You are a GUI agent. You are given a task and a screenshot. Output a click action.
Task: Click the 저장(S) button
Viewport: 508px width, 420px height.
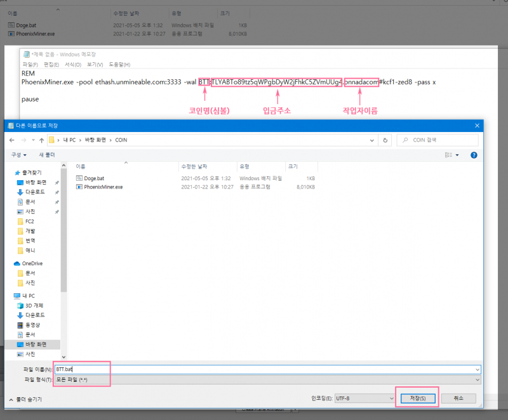pos(417,398)
